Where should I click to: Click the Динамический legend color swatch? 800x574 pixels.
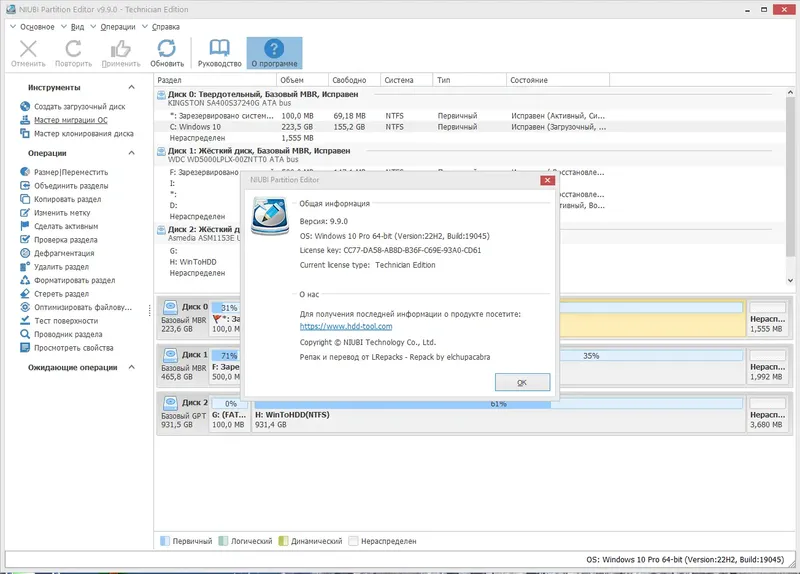(x=283, y=541)
